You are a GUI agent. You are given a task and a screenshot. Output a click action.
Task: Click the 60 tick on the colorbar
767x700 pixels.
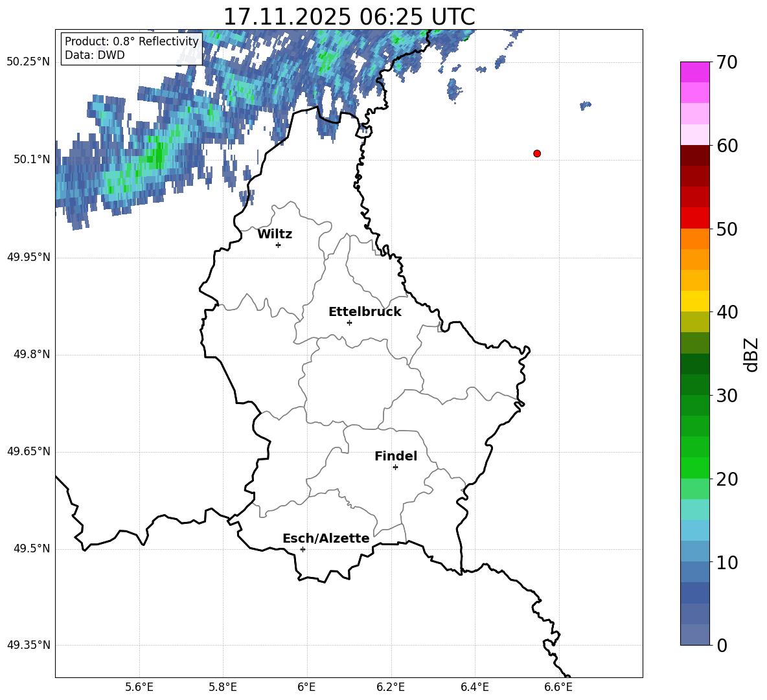pyautogui.click(x=727, y=146)
